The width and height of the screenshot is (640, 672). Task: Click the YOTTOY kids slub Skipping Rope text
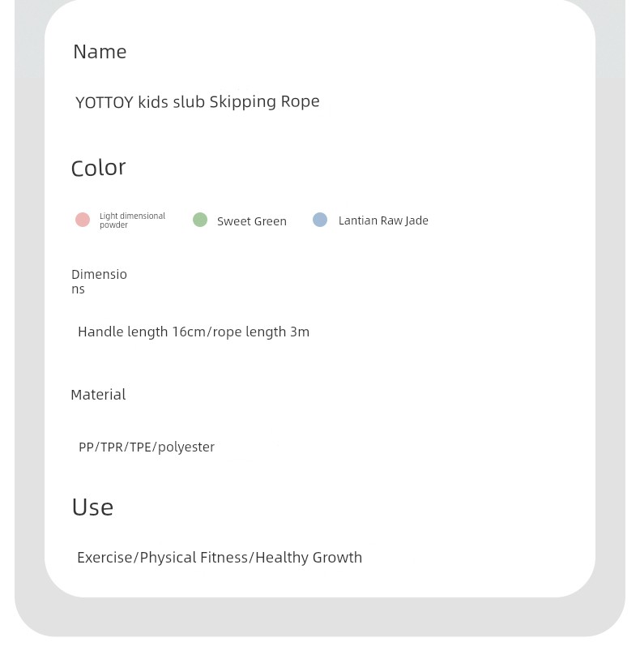(x=198, y=102)
